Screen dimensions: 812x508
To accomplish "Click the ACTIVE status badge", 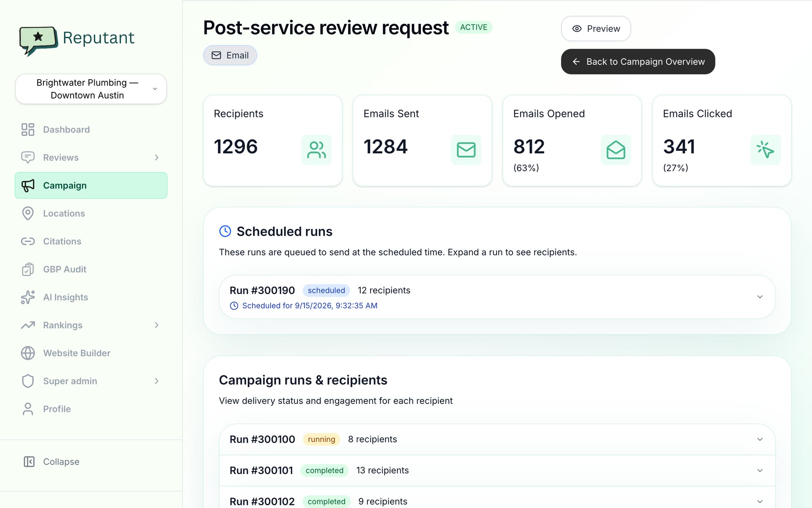I will 474,27.
